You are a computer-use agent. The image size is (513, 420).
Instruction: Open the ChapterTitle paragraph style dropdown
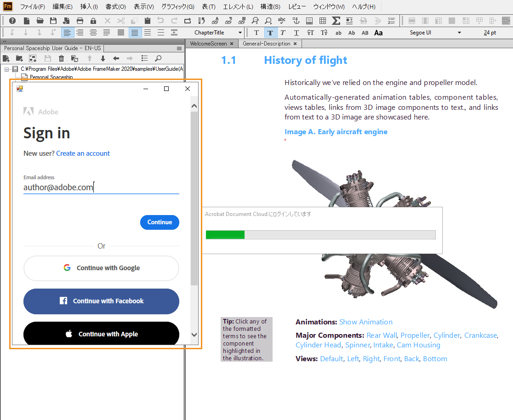pyautogui.click(x=240, y=33)
